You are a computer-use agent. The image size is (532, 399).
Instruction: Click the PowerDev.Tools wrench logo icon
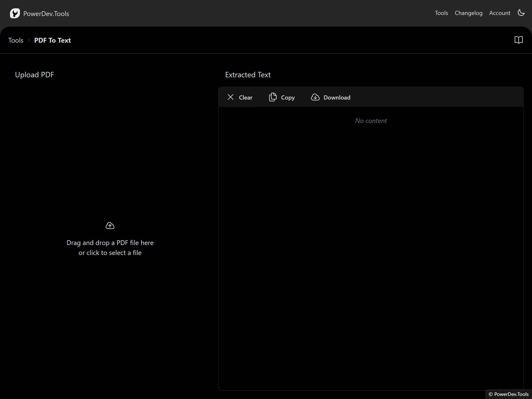(x=15, y=14)
